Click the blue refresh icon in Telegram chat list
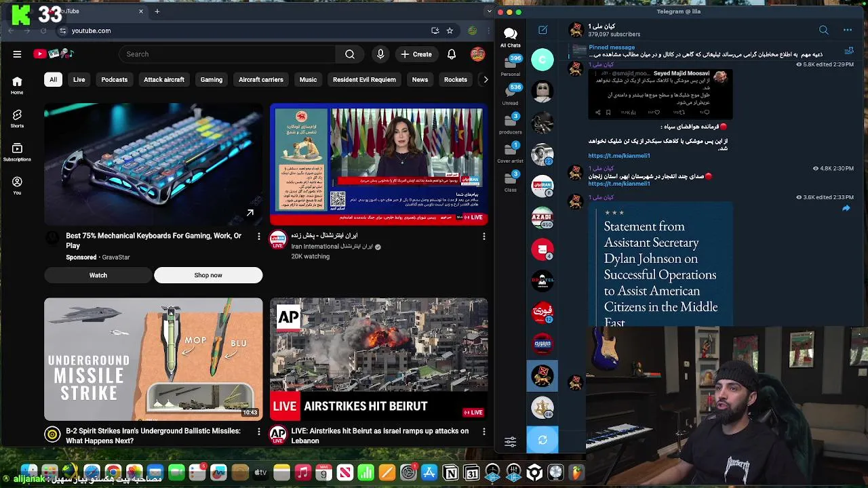 tap(542, 440)
